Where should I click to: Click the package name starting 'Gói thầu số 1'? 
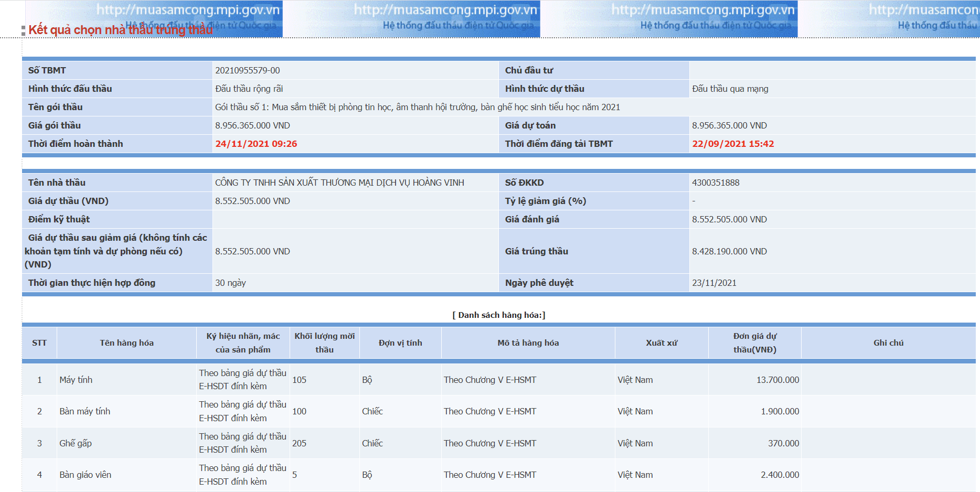[417, 107]
